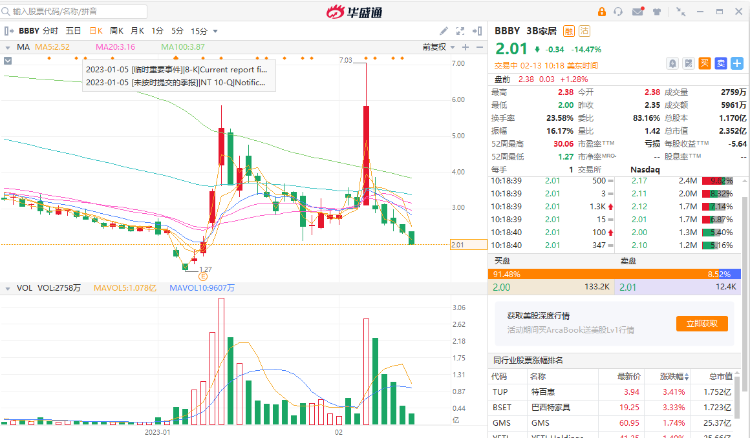Screen dimensions: 750x438
Task: Click the orange lock icon in title bar
Action: click(x=602, y=11)
